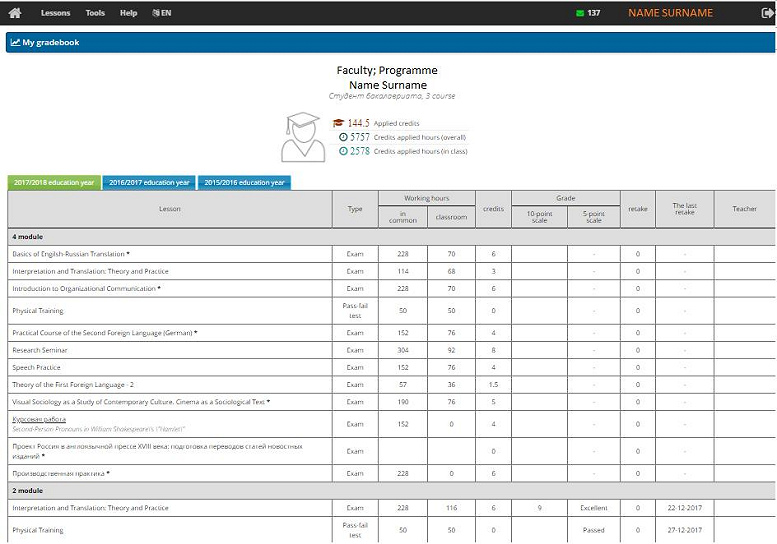Select the 2017/2018 education year tab
This screenshot has width=777, height=544.
[x=54, y=183]
